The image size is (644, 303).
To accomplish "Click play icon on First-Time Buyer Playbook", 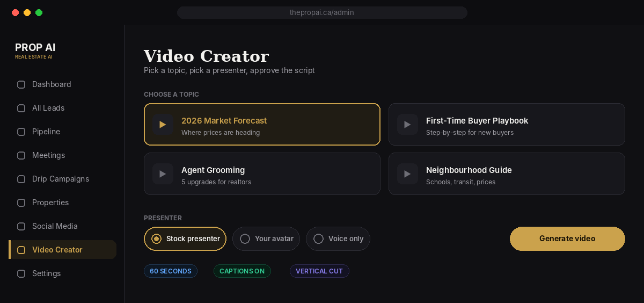I will pos(407,125).
